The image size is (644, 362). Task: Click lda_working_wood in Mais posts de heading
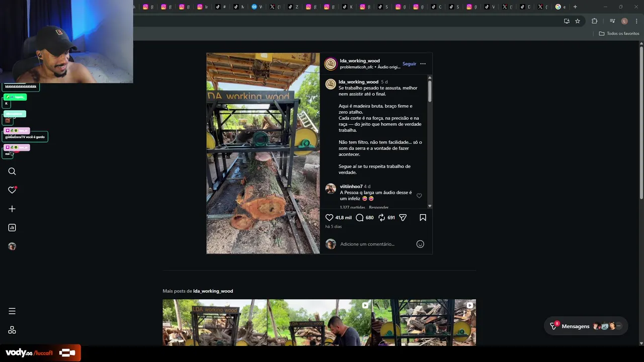point(213,291)
